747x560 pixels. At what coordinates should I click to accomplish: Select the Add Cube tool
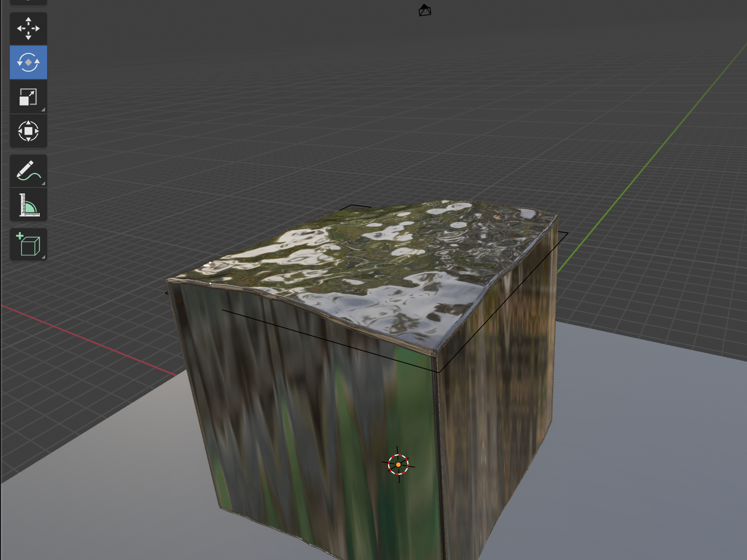[x=28, y=244]
